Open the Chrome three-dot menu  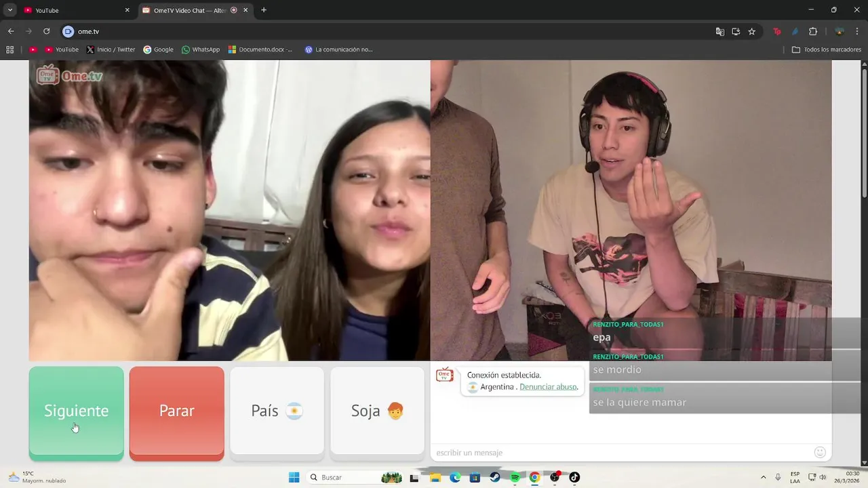coord(858,31)
